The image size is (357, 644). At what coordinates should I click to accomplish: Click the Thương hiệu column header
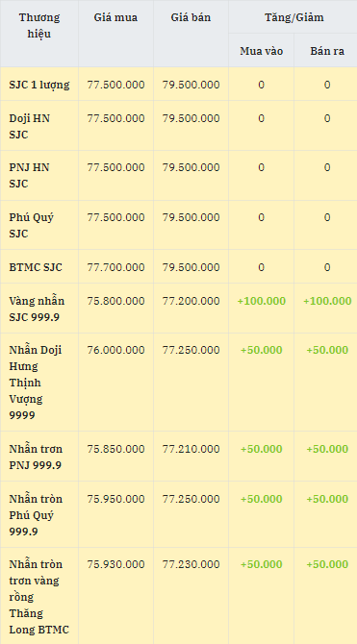pos(39,25)
